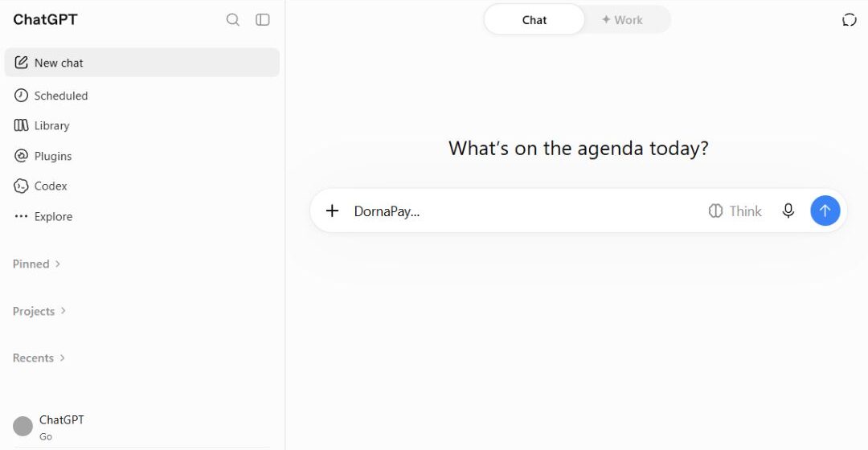Click the plus attach icon in prompt box
This screenshot has height=450, width=868.
point(332,211)
